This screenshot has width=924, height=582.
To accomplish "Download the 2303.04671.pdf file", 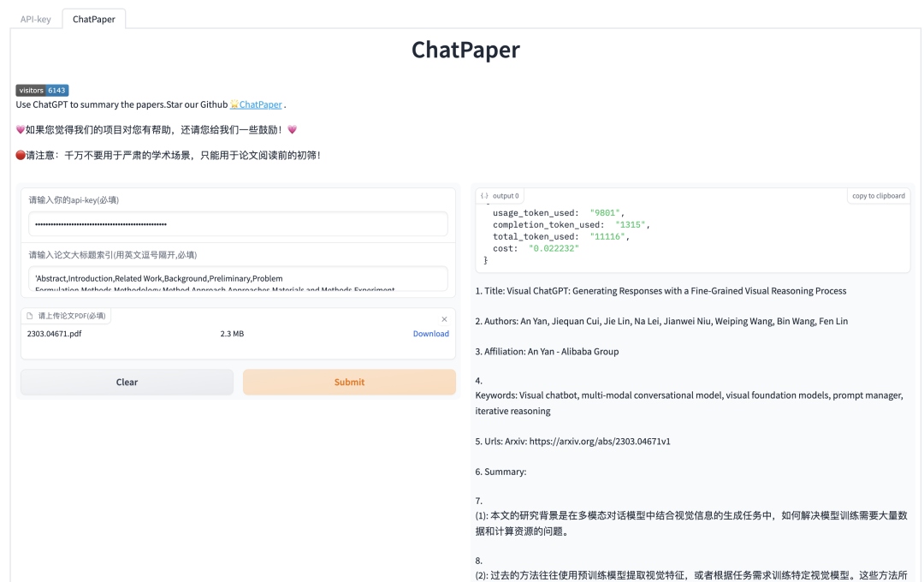I will (x=430, y=334).
